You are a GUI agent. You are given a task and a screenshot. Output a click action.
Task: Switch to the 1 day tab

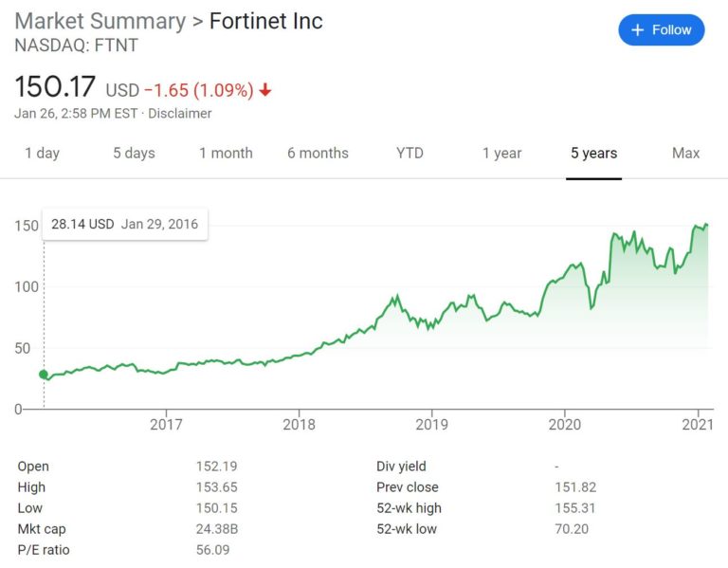[x=43, y=154]
